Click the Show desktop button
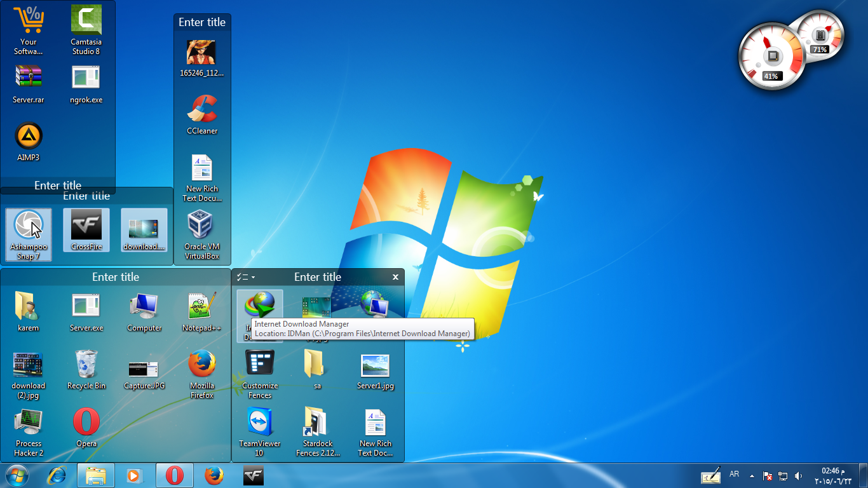 [863, 475]
